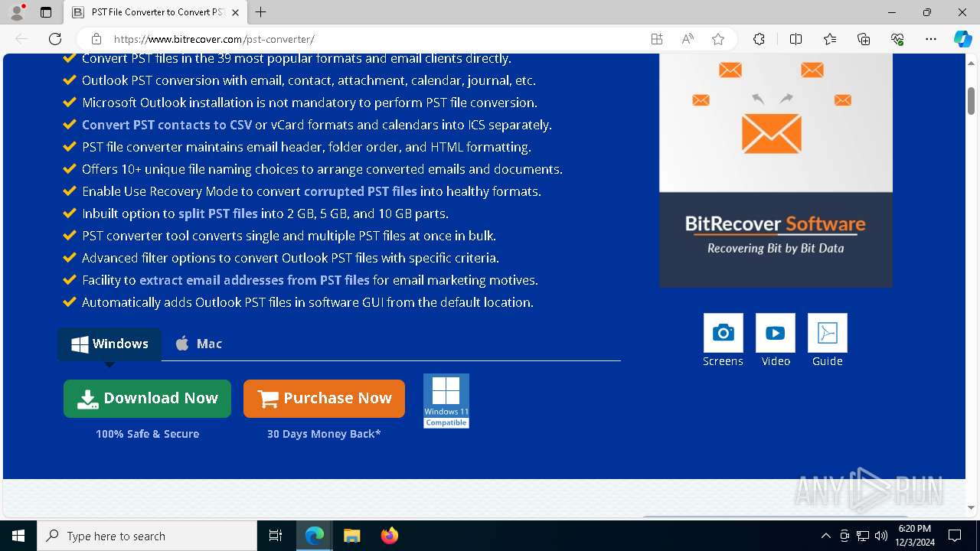Open Windows Start menu
Image resolution: width=980 pixels, height=551 pixels.
(18, 536)
